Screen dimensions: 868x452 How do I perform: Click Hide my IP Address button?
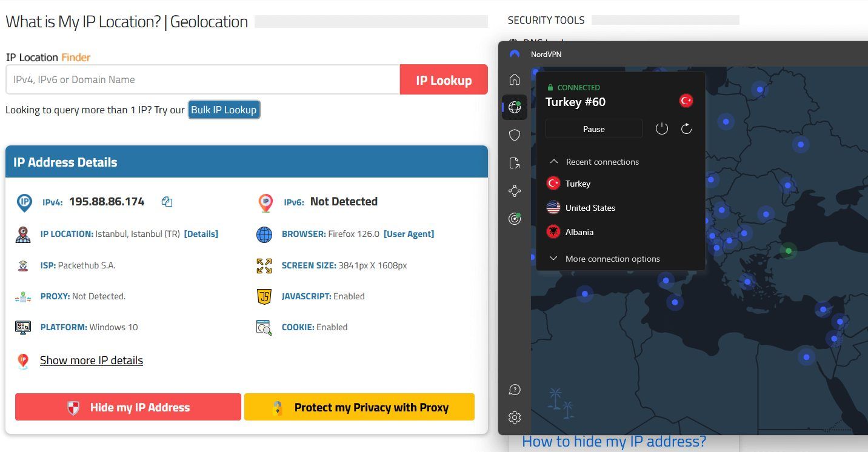128,407
